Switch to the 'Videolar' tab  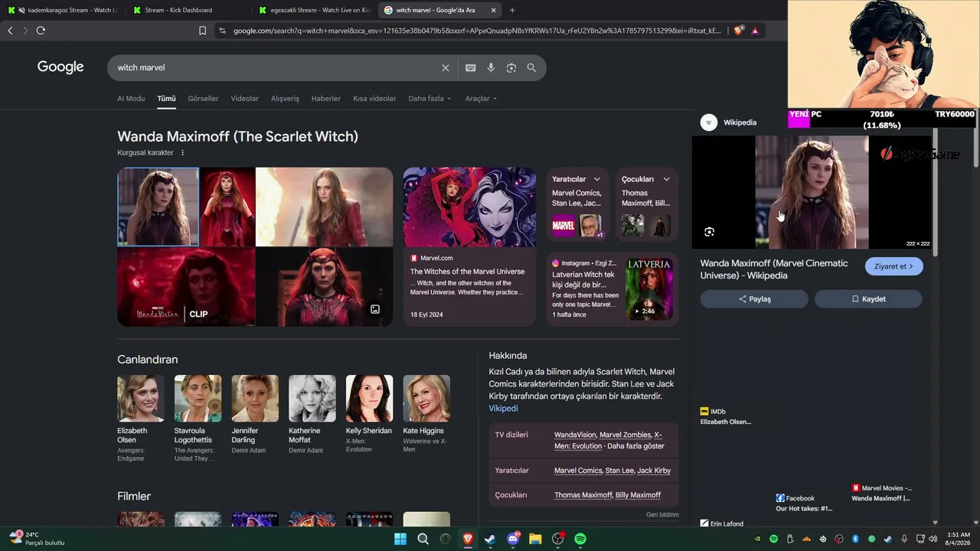pos(245,99)
